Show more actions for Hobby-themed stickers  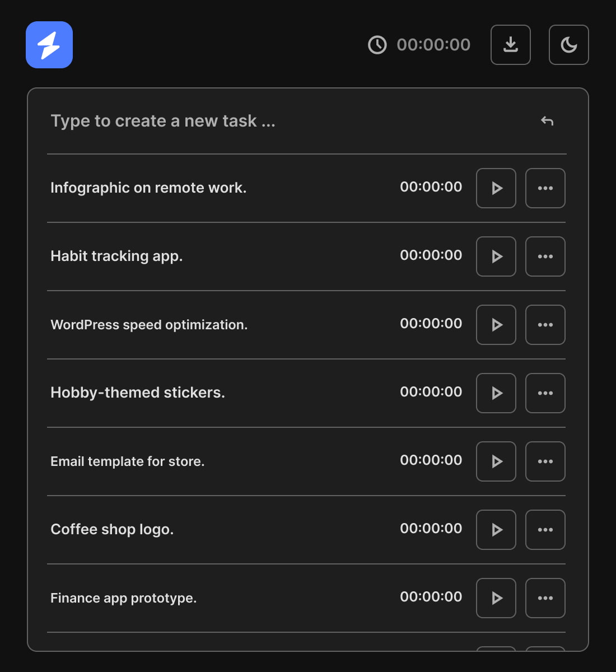[x=545, y=393]
